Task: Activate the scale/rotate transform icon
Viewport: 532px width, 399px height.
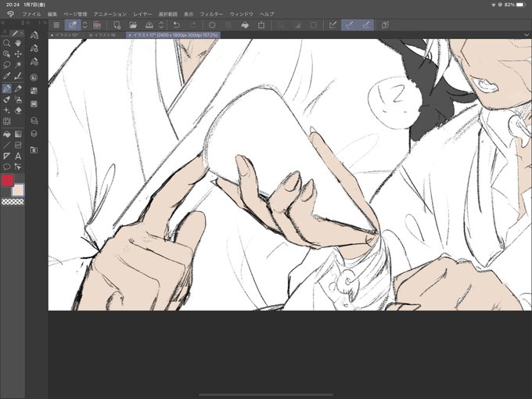Action: 261,25
